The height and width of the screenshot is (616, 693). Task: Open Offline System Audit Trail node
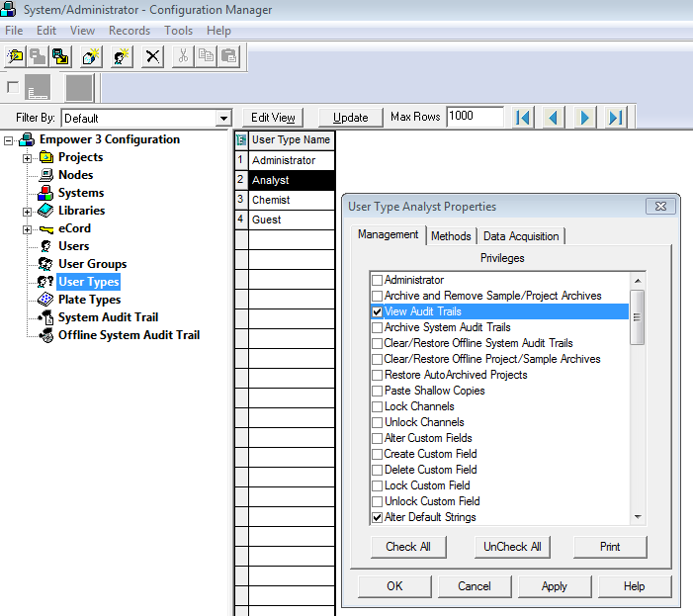click(129, 335)
